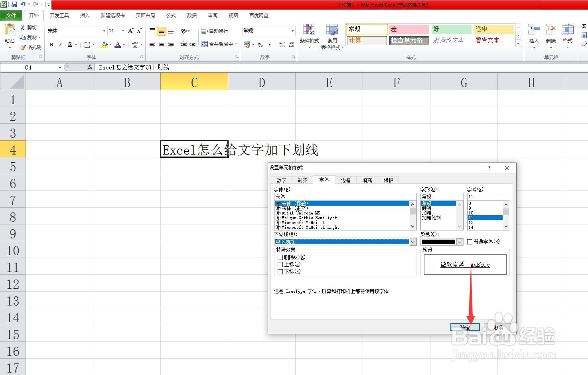This screenshot has height=375, width=588.
Task: Select font size 12 in size list
Action: 471,222
